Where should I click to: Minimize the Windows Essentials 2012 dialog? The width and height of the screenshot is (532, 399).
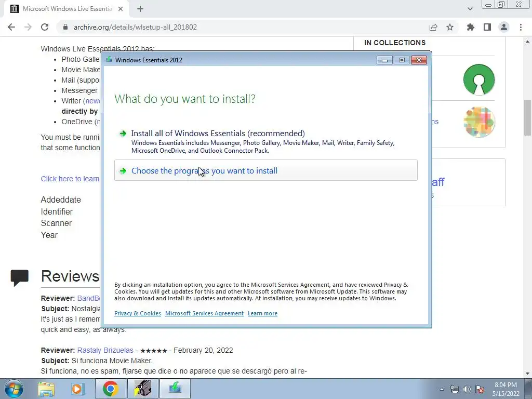point(384,60)
